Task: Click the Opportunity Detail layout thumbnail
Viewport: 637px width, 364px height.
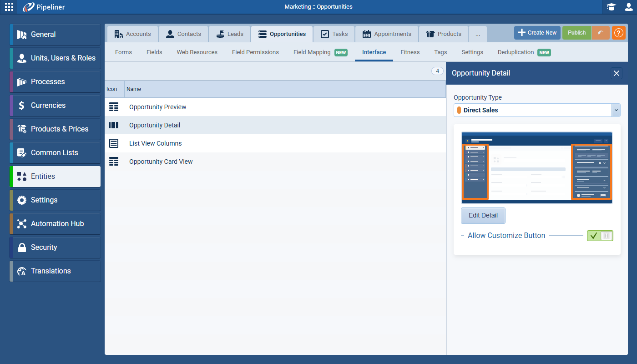Action: (536, 167)
